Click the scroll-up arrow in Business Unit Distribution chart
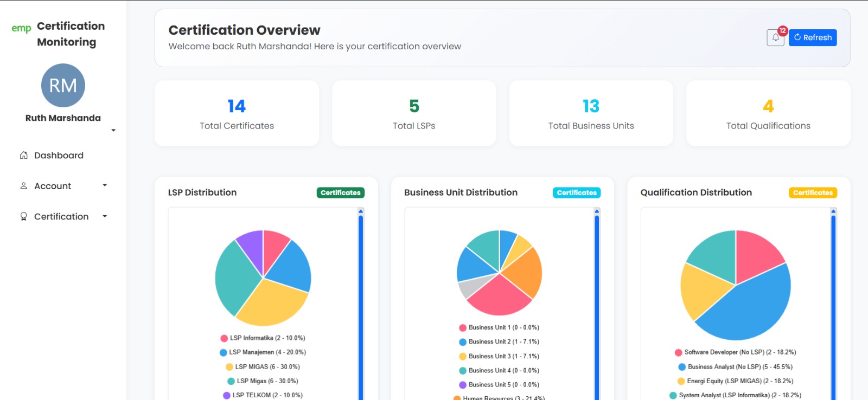 click(x=597, y=211)
